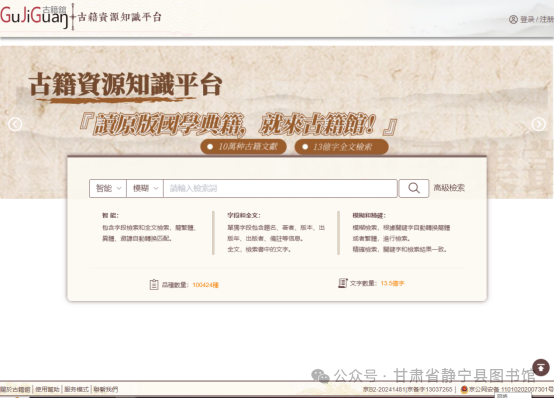Open the 使用幫助 footer link
554x398 pixels.
tap(47, 390)
